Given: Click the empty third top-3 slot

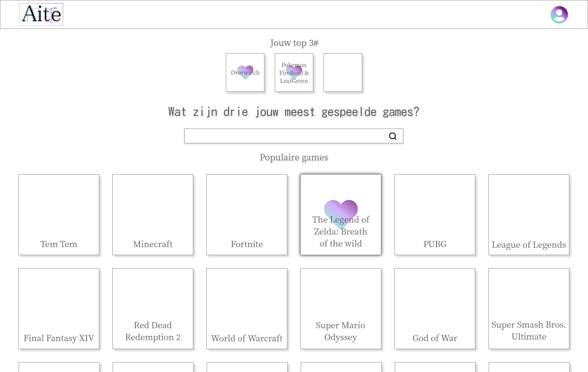Looking at the screenshot, I should click(342, 73).
